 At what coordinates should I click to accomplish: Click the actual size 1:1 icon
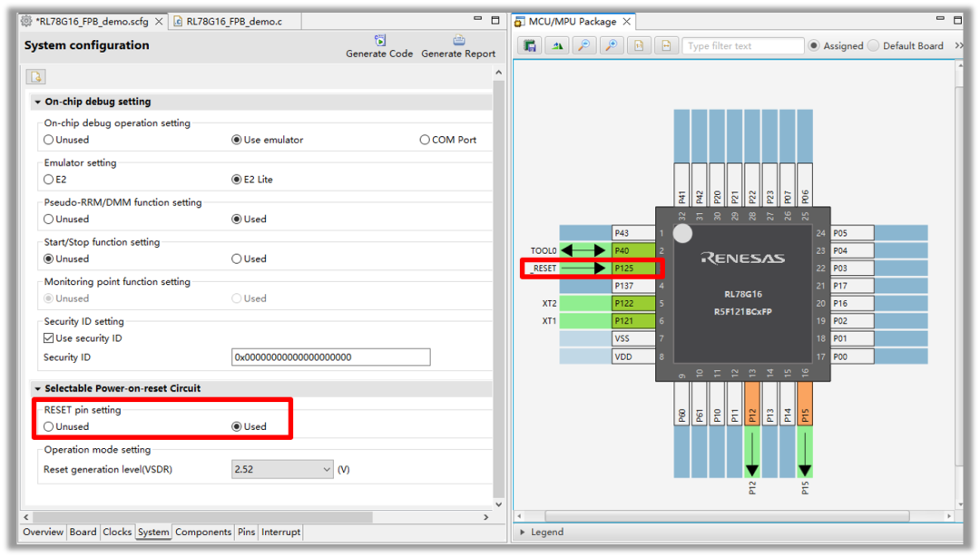click(639, 45)
